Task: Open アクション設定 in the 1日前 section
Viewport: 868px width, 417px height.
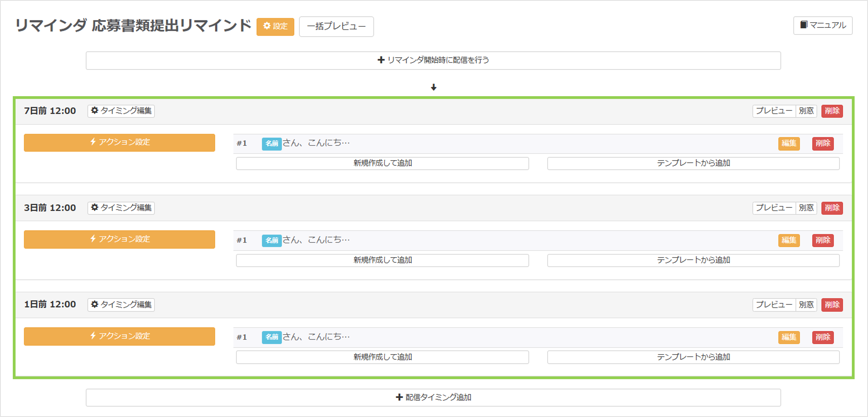Action: tap(119, 336)
